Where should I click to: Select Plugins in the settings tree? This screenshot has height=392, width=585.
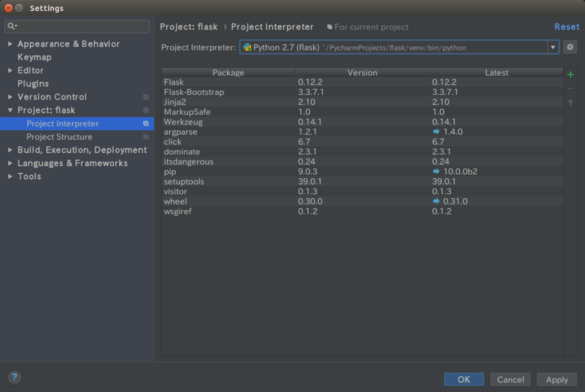[33, 83]
